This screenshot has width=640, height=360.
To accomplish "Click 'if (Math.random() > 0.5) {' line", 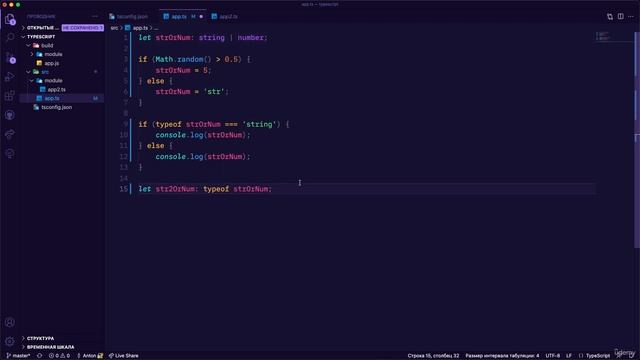I will [195, 59].
